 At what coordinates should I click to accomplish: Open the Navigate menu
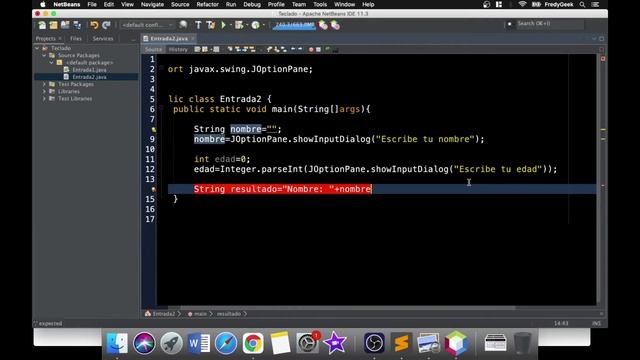point(152,4)
